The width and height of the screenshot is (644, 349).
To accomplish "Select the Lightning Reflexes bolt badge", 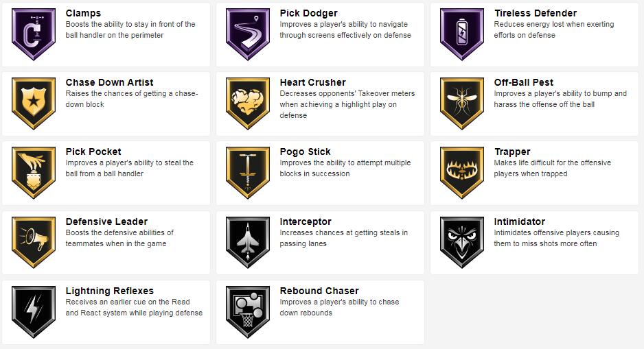I will point(34,312).
